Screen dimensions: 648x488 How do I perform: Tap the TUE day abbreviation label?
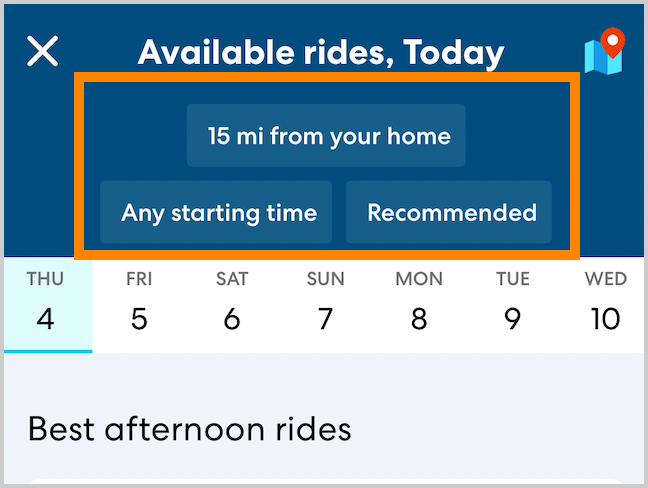[513, 279]
